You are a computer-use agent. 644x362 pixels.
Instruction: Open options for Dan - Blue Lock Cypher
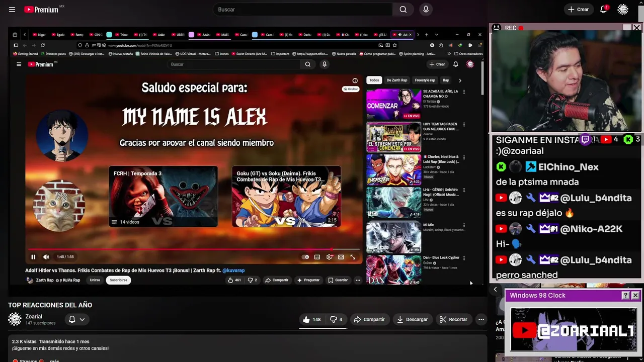pos(464,257)
